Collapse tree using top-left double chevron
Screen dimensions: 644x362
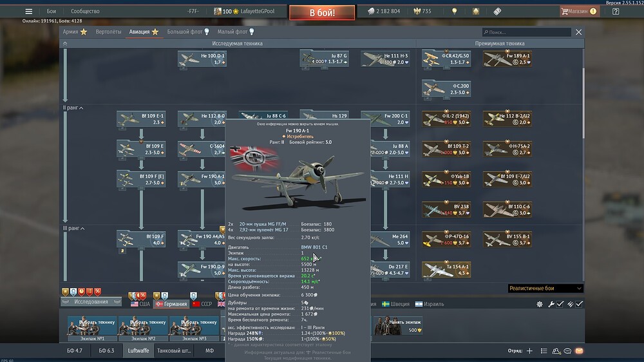tap(65, 43)
